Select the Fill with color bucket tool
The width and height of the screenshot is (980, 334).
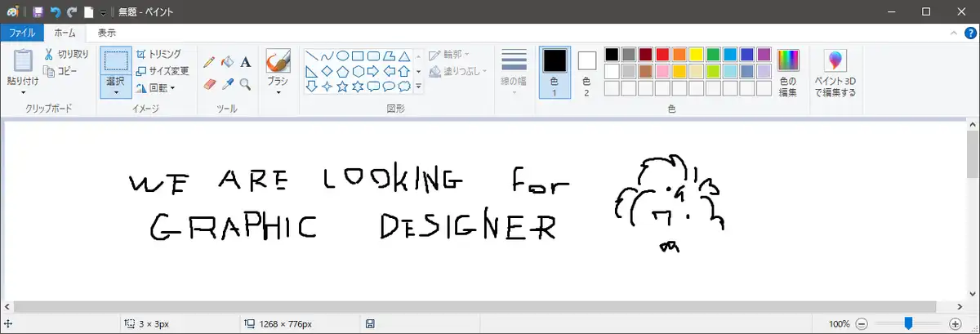(x=227, y=61)
